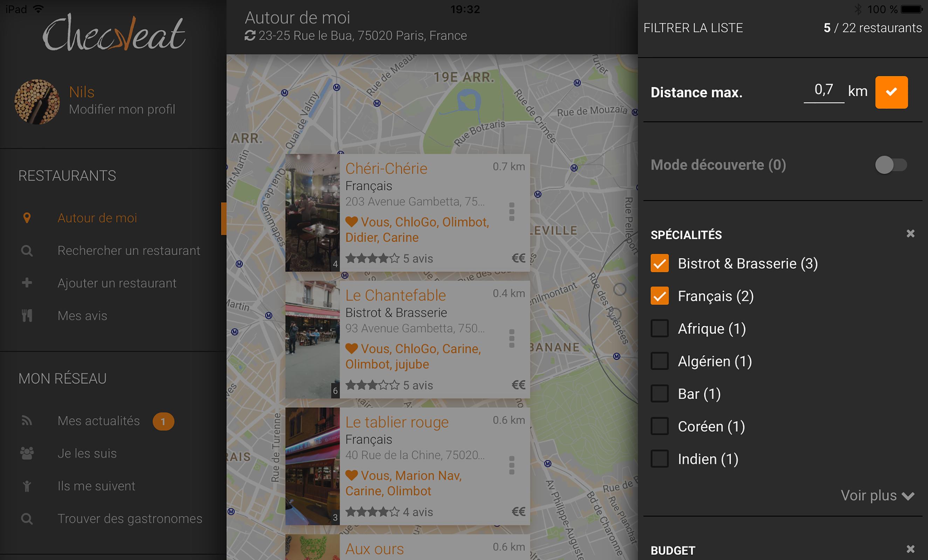
Task: Tap the RSS feed icon for Mes actualités
Action: pyautogui.click(x=27, y=421)
